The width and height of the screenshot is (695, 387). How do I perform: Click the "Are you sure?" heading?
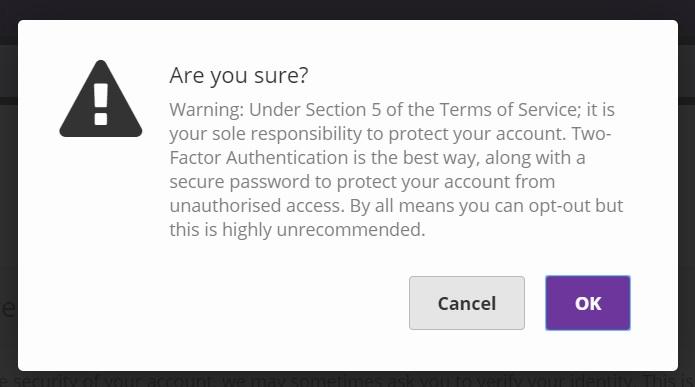[238, 75]
